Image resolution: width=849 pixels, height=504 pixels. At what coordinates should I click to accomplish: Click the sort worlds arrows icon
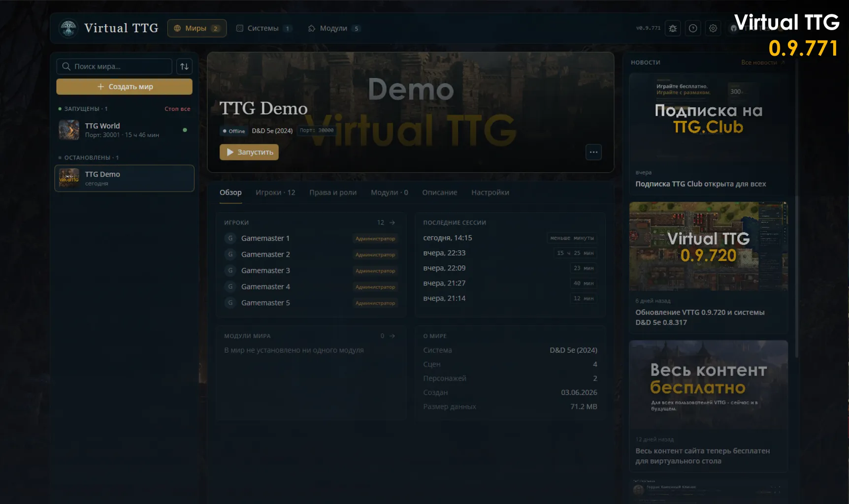pyautogui.click(x=184, y=66)
